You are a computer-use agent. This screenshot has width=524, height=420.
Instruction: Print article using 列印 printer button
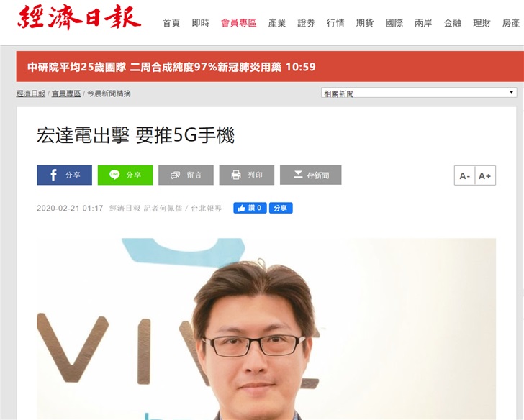click(247, 175)
